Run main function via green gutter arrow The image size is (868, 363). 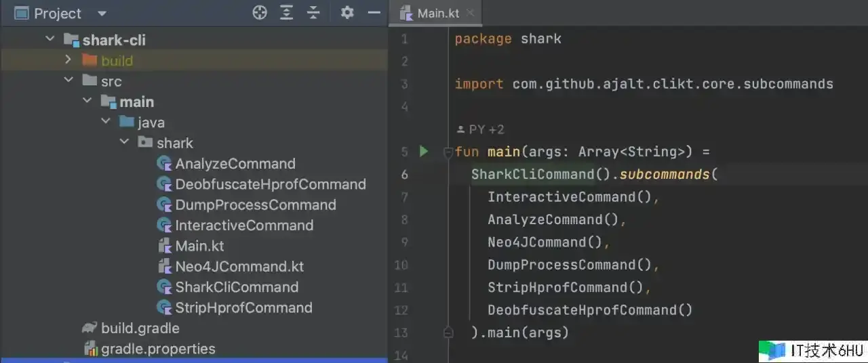click(424, 151)
